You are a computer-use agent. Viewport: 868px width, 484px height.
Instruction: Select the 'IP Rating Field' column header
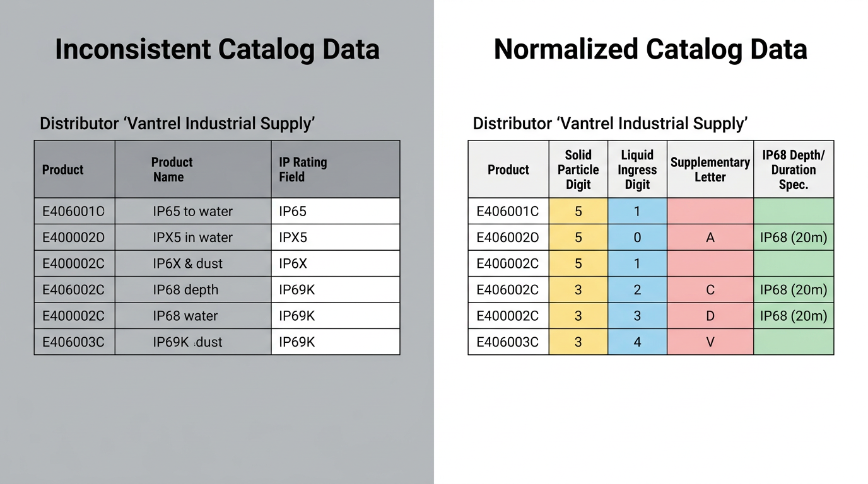tap(303, 170)
